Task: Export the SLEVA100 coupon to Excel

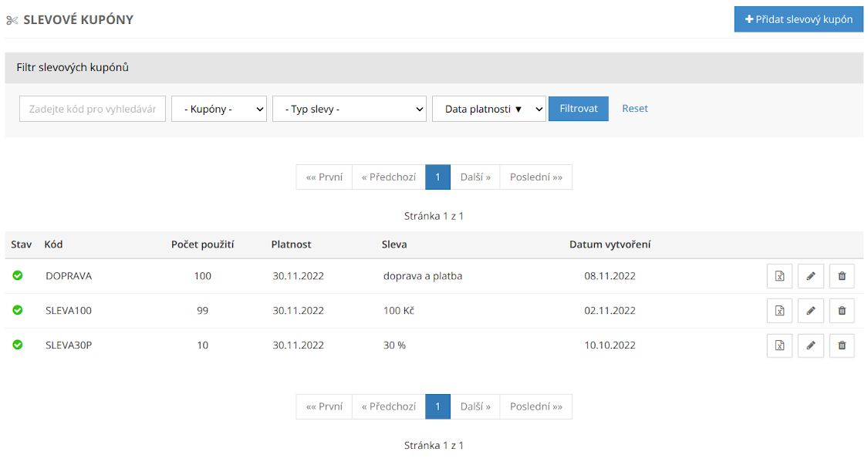Action: point(779,311)
